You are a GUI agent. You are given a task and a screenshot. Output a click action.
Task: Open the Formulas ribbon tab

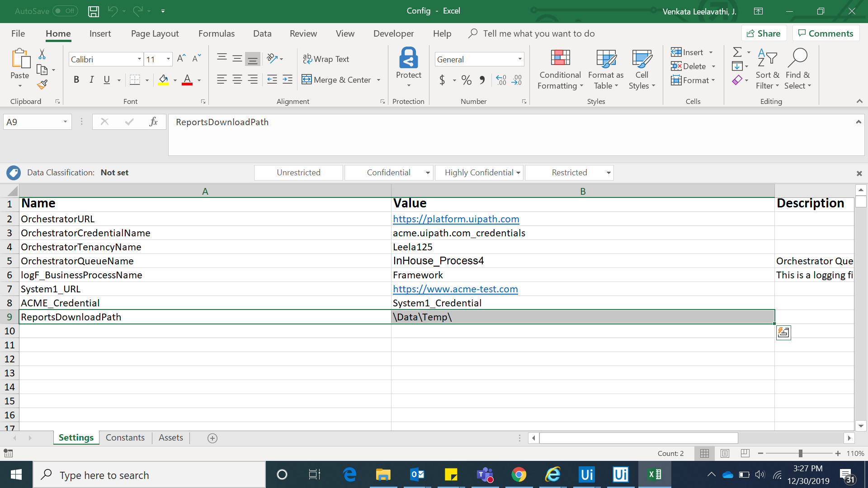tap(217, 33)
